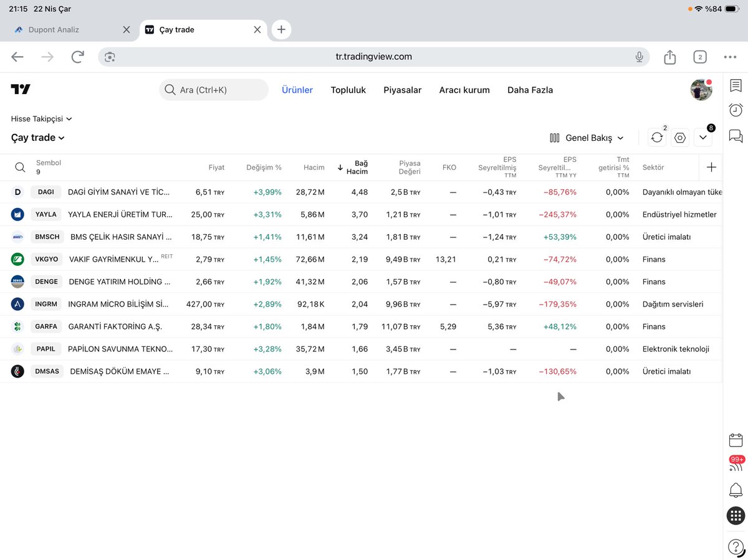The image size is (748, 560).
Task: Click the Ara (Ctrl+K) search field
Action: tap(214, 90)
